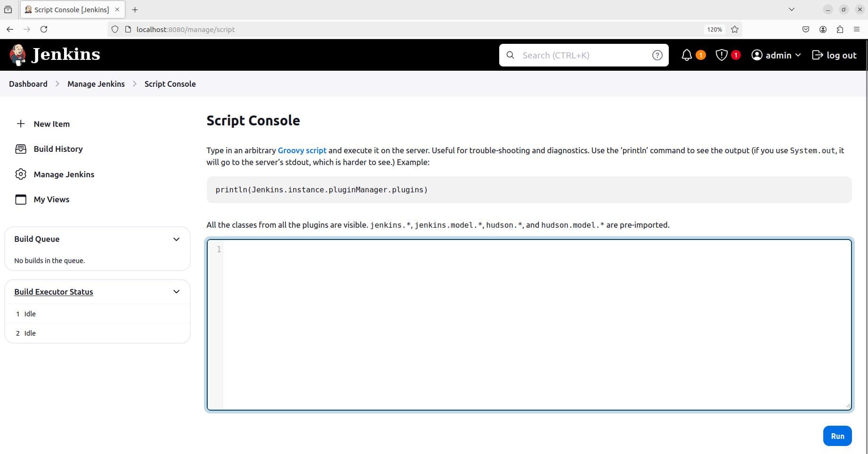Click the Manage Jenkins gear icon
Viewport: 868px width, 454px height.
(21, 174)
